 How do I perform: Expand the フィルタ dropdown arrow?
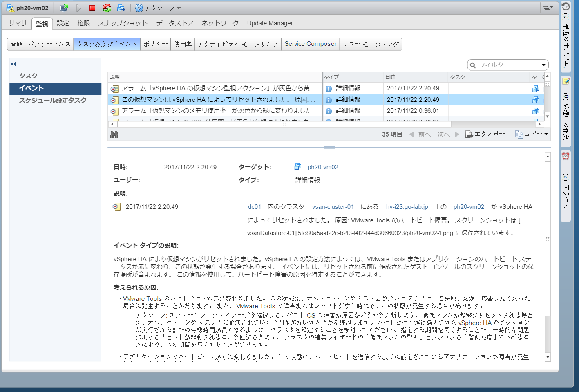tap(543, 65)
